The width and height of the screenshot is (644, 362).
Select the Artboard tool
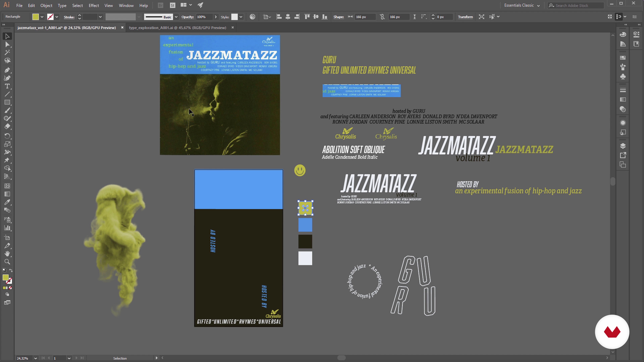click(x=7, y=238)
